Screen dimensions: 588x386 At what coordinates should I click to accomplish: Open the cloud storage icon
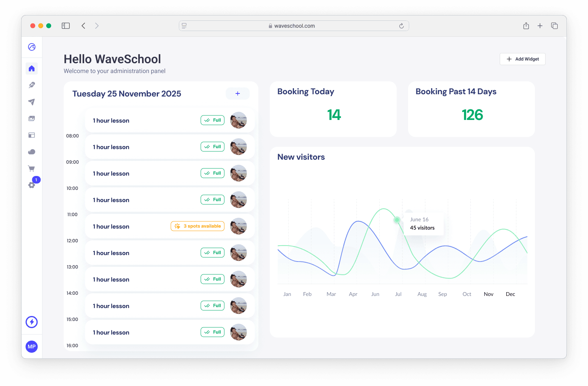coord(32,152)
